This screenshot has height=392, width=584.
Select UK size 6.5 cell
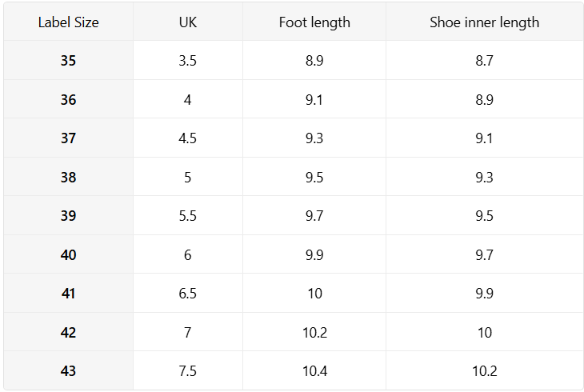188,293
